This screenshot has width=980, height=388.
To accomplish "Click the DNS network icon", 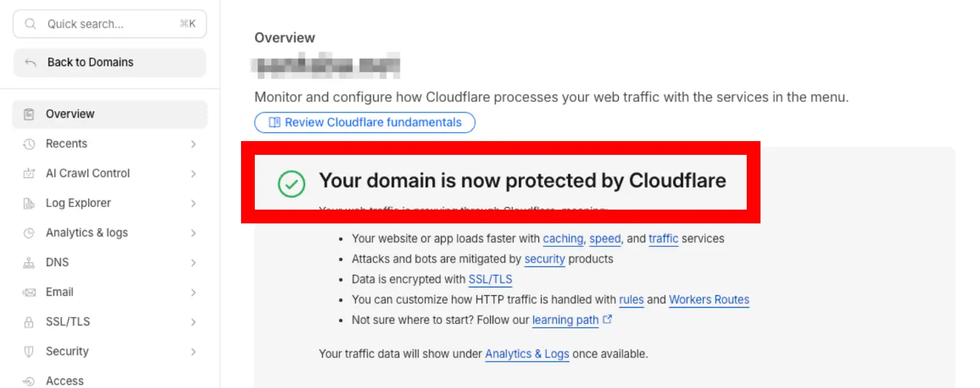I will click(x=29, y=263).
